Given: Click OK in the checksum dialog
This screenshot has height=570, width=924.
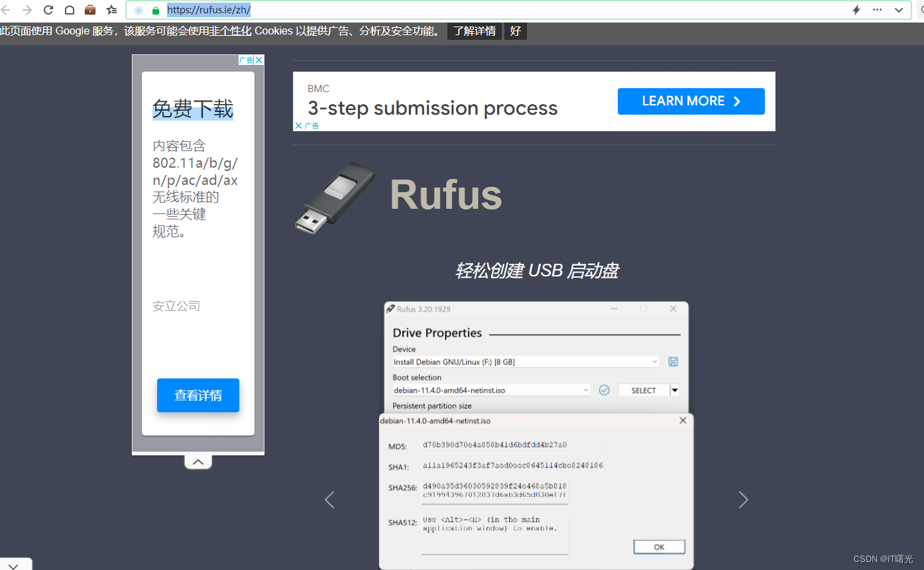Looking at the screenshot, I should point(659,547).
